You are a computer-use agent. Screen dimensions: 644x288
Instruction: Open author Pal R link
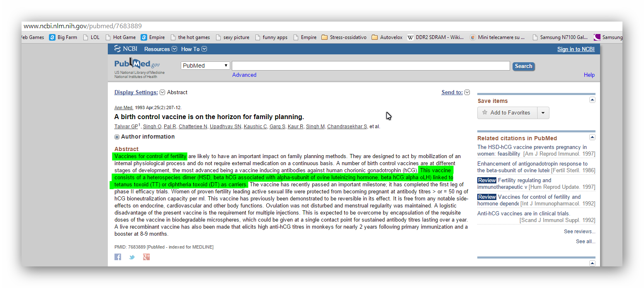point(170,127)
